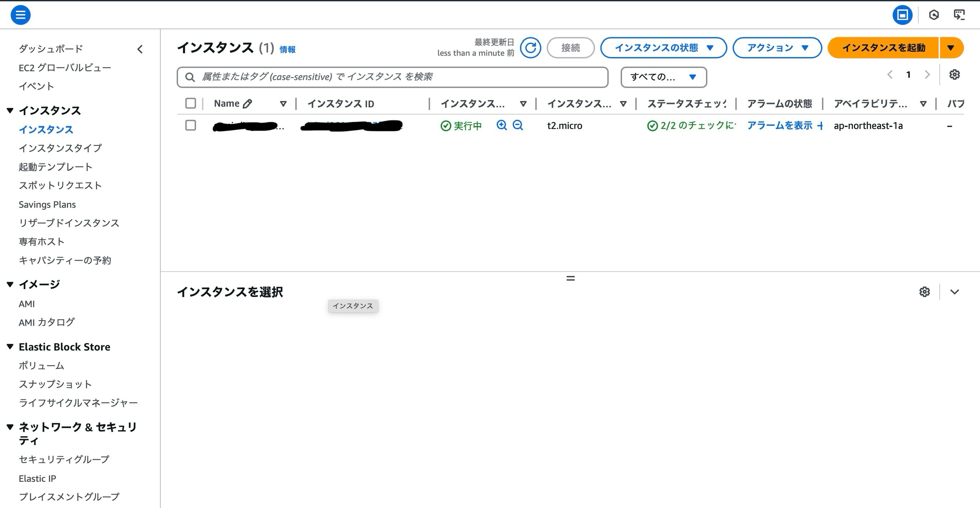
Task: Click the zoom-out filter icon beside 実行中
Action: pos(518,125)
